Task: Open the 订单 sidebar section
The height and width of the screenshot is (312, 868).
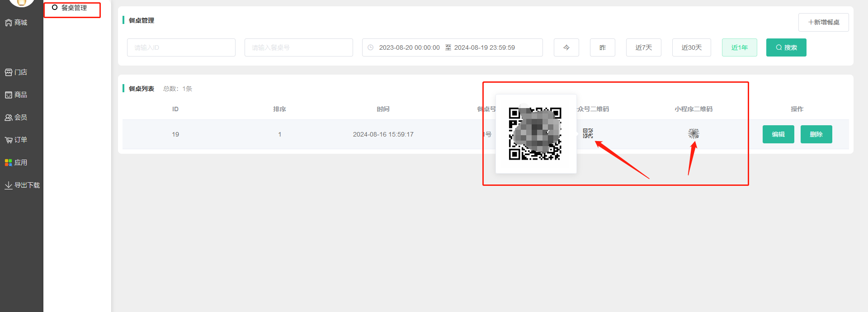Action: (16, 140)
